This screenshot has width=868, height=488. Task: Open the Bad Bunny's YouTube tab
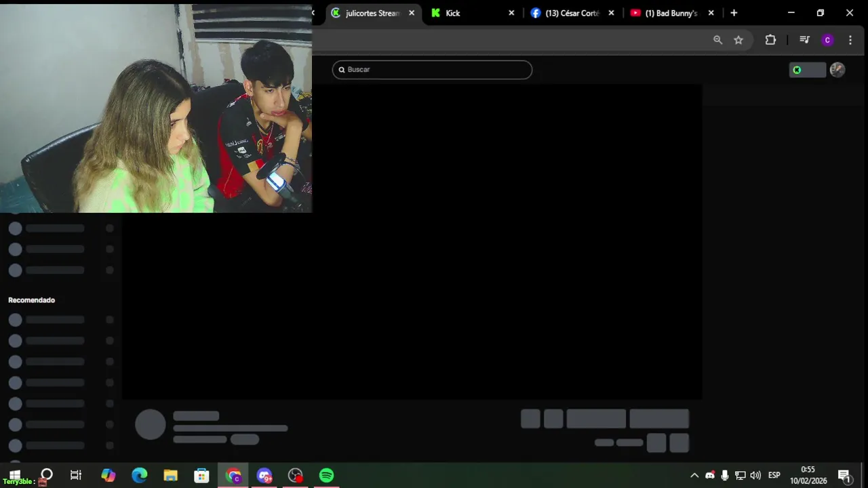[671, 13]
